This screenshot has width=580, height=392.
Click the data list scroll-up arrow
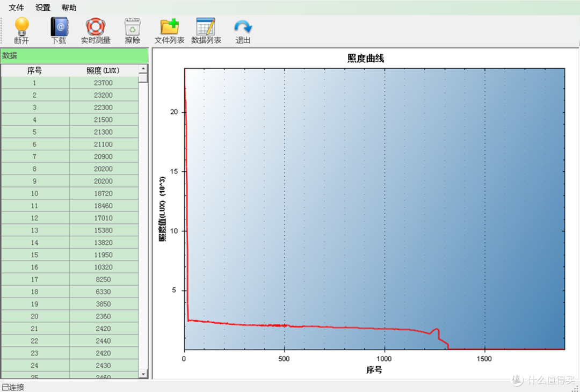coord(143,69)
